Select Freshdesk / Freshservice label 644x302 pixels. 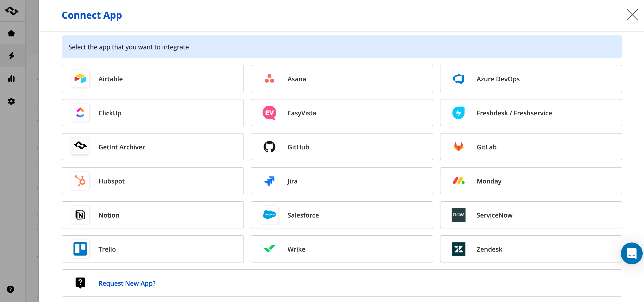(514, 113)
